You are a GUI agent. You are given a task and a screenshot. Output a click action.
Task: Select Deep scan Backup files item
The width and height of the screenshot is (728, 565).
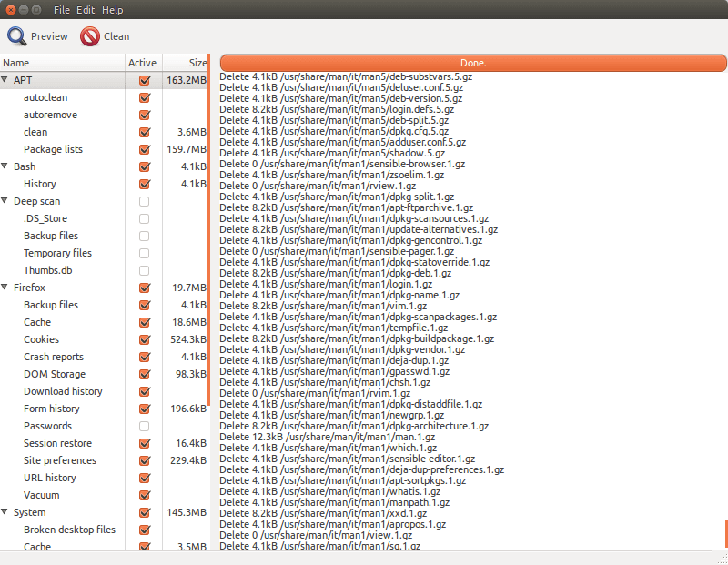pyautogui.click(x=51, y=236)
